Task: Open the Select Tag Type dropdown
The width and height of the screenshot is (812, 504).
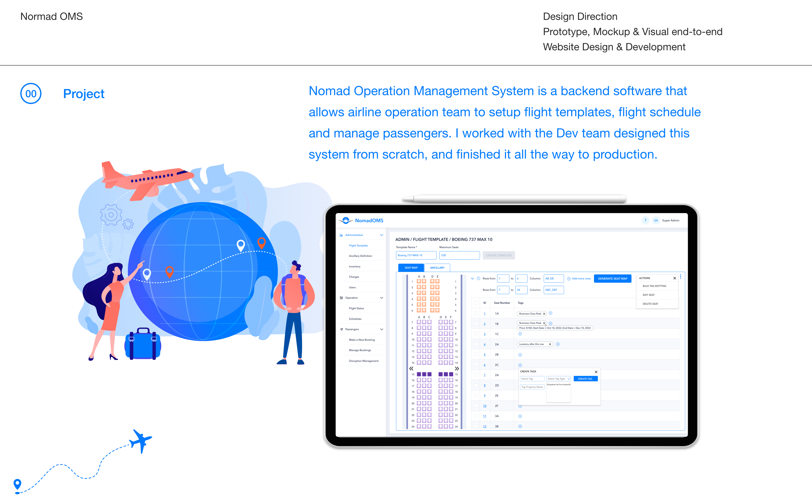Action: [559, 379]
